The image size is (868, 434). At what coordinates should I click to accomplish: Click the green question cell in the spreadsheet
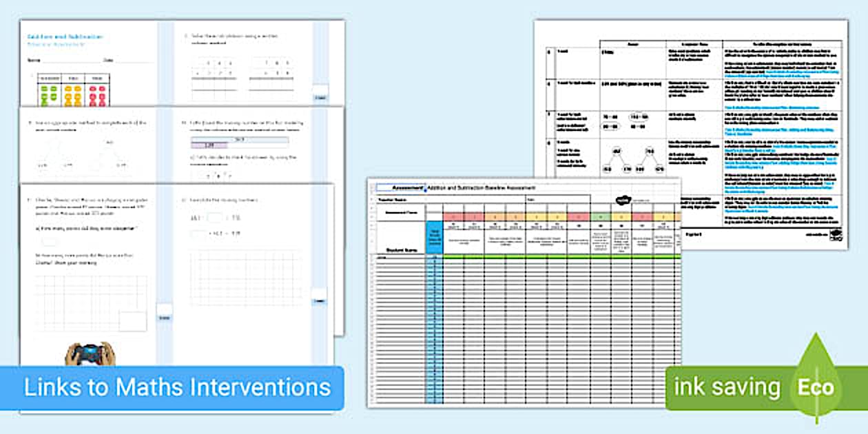[x=600, y=216]
